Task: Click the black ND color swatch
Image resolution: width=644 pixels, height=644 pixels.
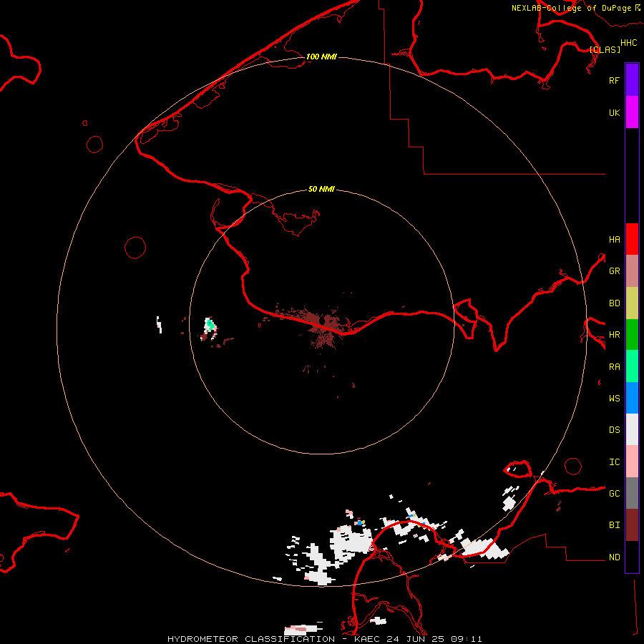Action: click(632, 557)
